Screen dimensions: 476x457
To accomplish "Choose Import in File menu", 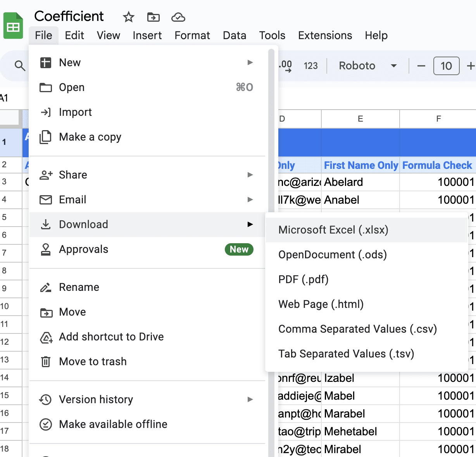I will 147,112.
